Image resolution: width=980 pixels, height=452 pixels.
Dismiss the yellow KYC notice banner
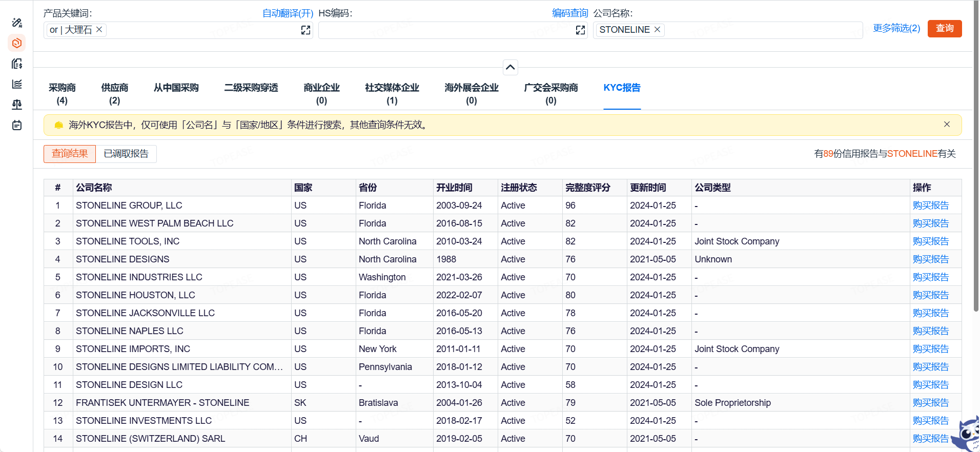tap(947, 125)
